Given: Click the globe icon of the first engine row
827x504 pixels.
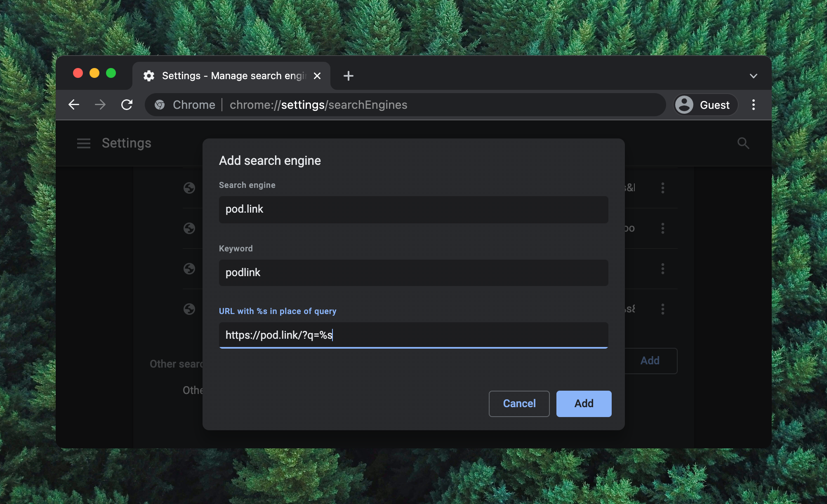Looking at the screenshot, I should (189, 188).
